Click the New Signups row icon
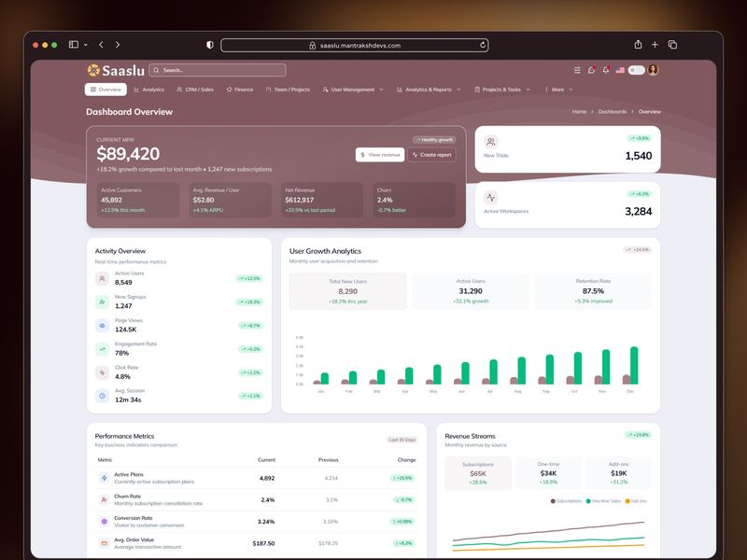747x560 pixels. point(102,301)
